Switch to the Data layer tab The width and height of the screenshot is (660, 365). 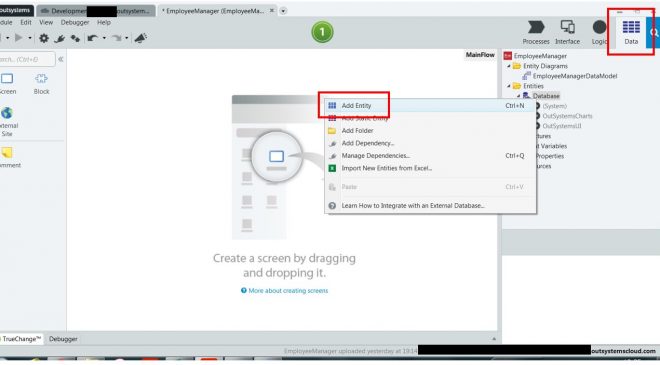[x=631, y=32]
